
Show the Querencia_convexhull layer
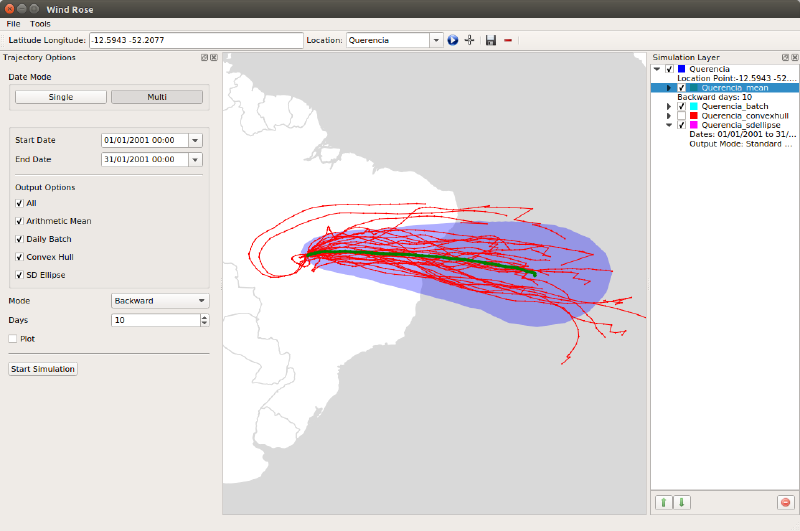coord(682,116)
